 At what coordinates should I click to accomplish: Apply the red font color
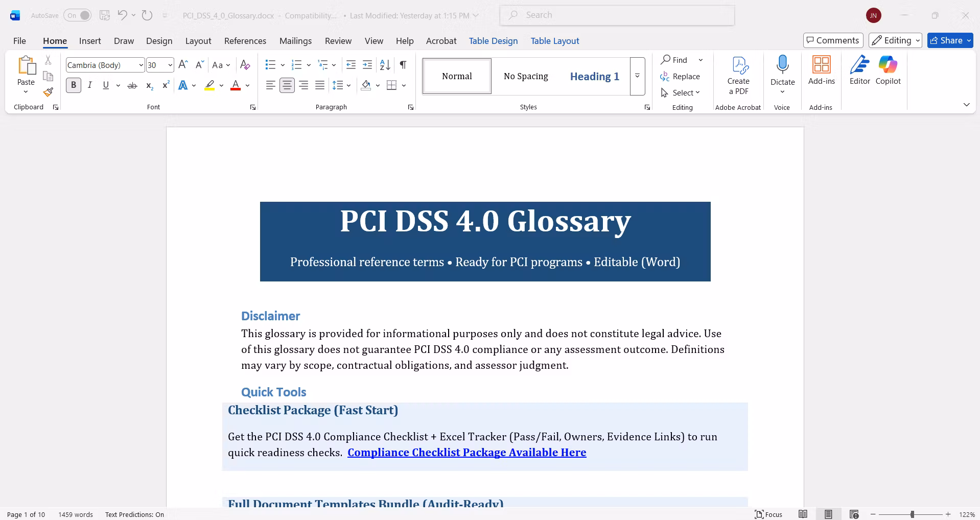click(236, 85)
